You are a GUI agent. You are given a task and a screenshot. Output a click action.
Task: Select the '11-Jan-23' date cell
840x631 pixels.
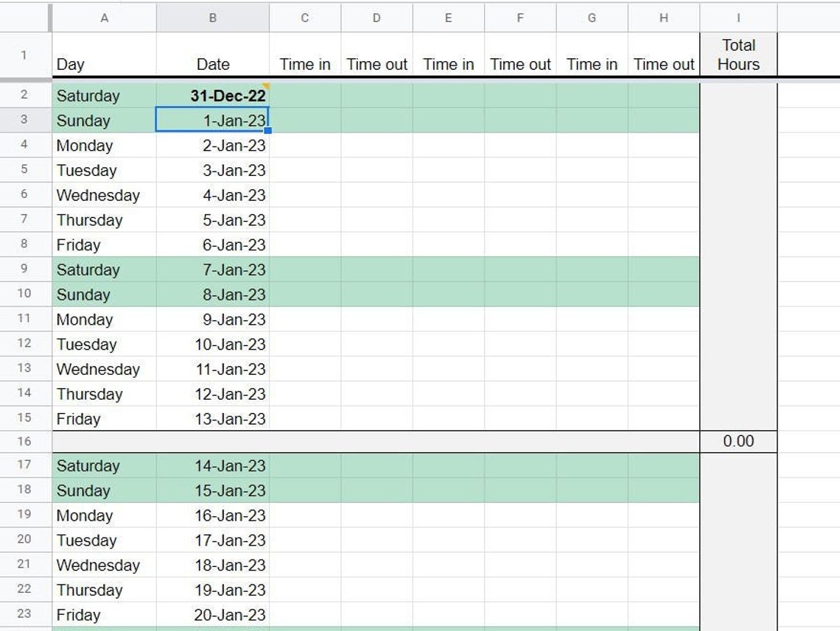pos(213,369)
